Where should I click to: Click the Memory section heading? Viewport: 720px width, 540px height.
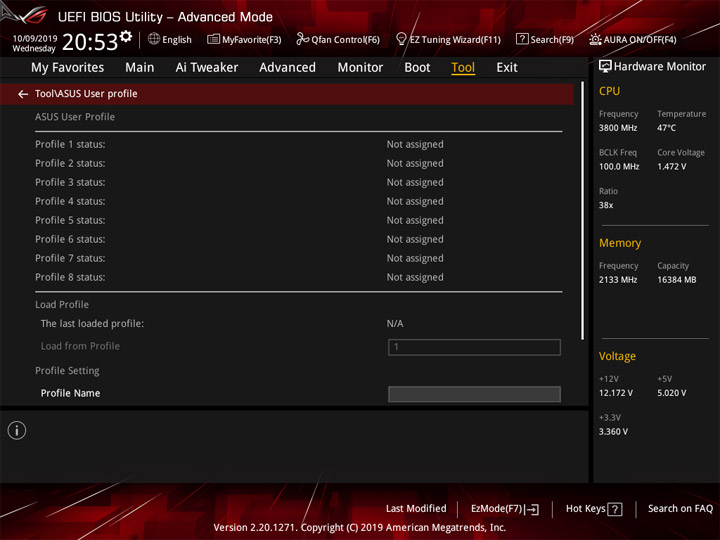(x=620, y=243)
